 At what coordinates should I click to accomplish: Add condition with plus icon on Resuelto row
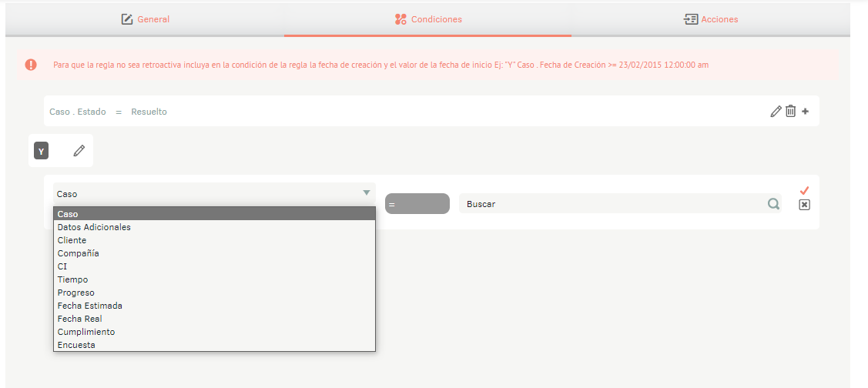point(805,112)
